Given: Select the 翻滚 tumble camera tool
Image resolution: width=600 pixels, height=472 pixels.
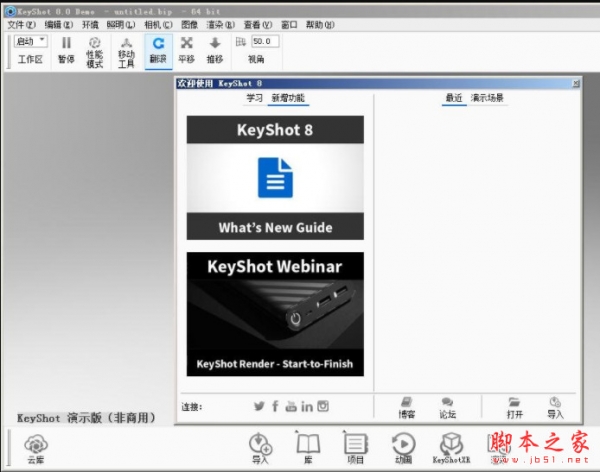Looking at the screenshot, I should (x=158, y=51).
